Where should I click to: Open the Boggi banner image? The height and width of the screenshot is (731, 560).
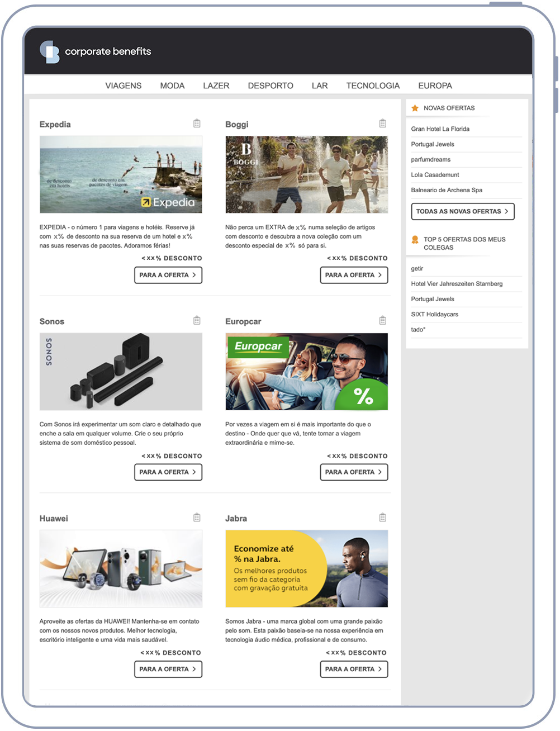tap(306, 174)
